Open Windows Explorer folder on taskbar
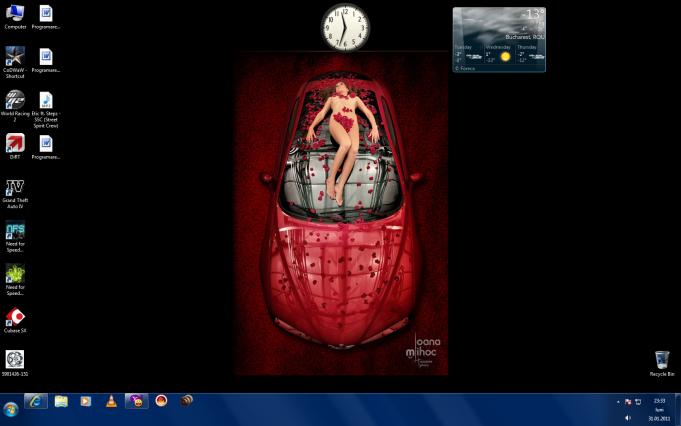The height and width of the screenshot is (426, 681). 61,401
